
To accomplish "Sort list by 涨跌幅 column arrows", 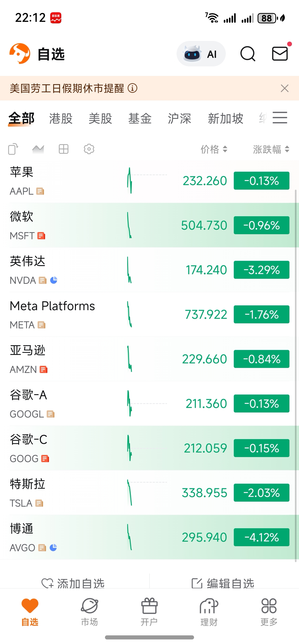I will [x=271, y=149].
